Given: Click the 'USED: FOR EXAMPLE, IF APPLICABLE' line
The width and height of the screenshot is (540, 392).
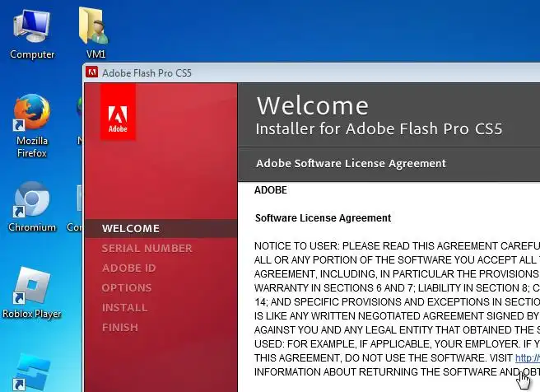Looking at the screenshot, I should [397, 343].
